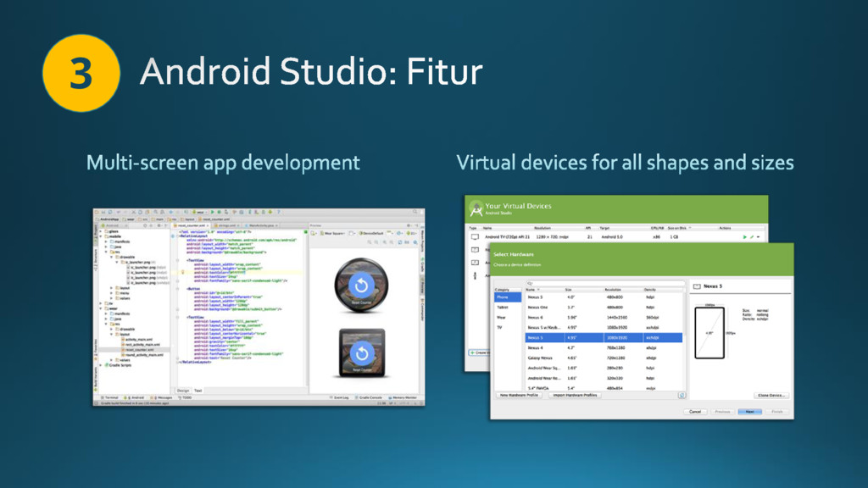The image size is (868, 488).
Task: Open the wear run configuration dropdown
Action: click(200, 212)
